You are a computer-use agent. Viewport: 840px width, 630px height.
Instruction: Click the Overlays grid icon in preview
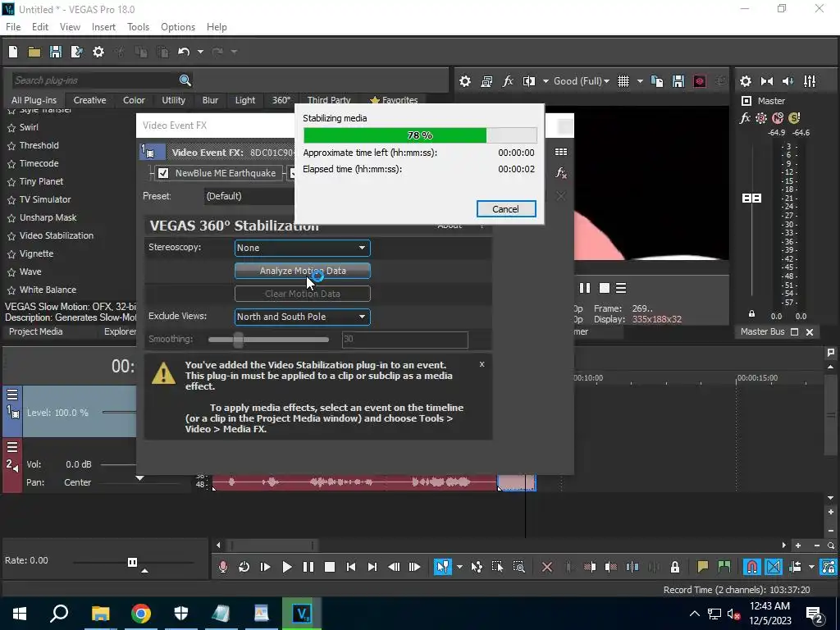tap(623, 81)
